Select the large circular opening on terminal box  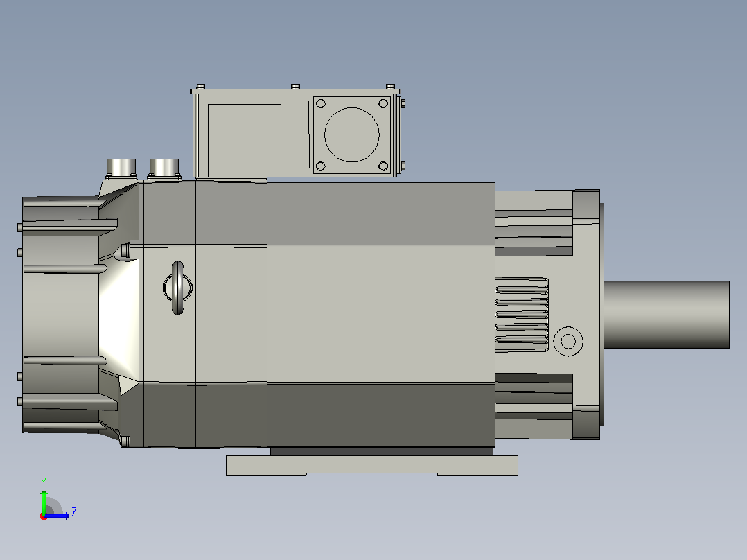tap(351, 135)
